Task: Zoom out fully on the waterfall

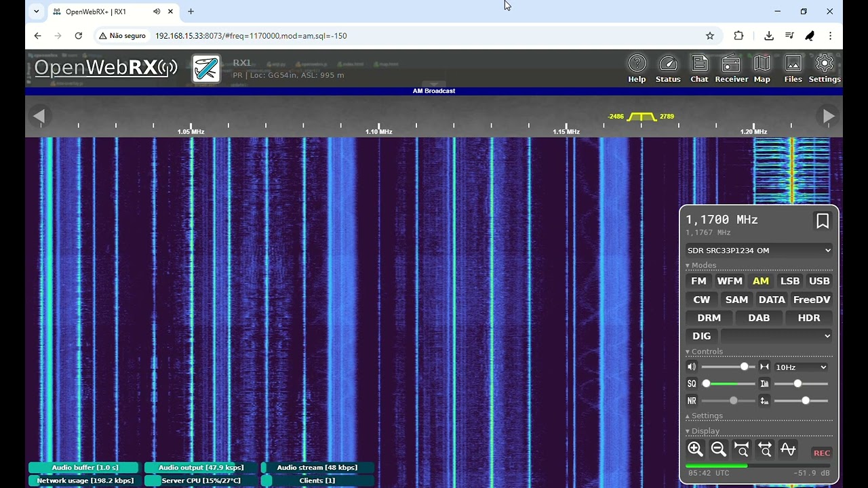Action: click(765, 449)
